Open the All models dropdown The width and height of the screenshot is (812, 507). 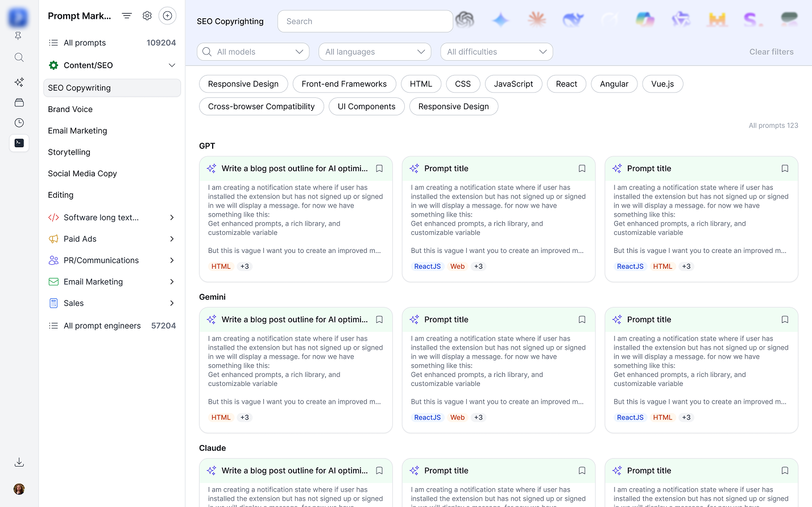click(253, 52)
